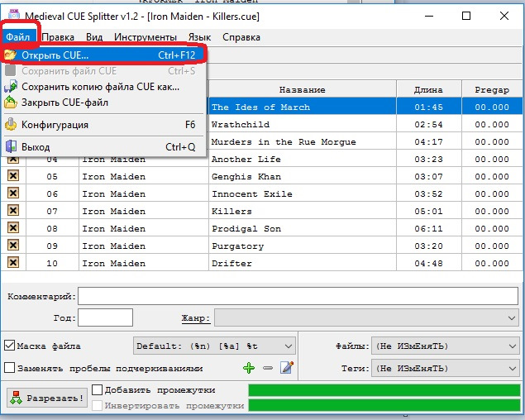Click the configuration icon beside Конфигурация
525x420 pixels.
[11, 125]
